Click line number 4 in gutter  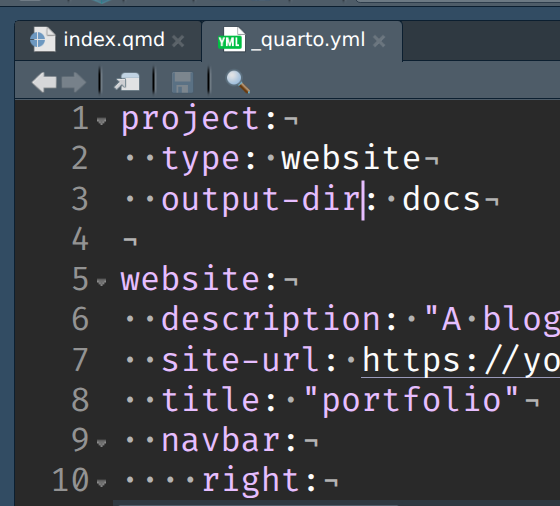point(80,239)
